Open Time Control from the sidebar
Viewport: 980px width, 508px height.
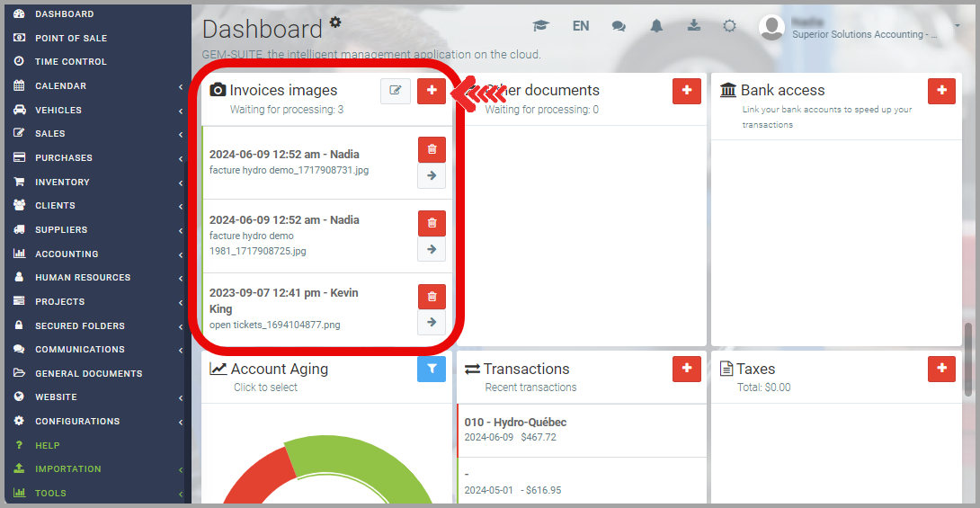70,61
